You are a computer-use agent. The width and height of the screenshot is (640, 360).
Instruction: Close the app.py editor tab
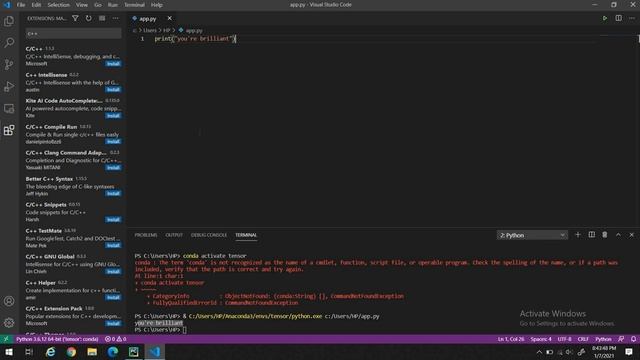pos(169,18)
